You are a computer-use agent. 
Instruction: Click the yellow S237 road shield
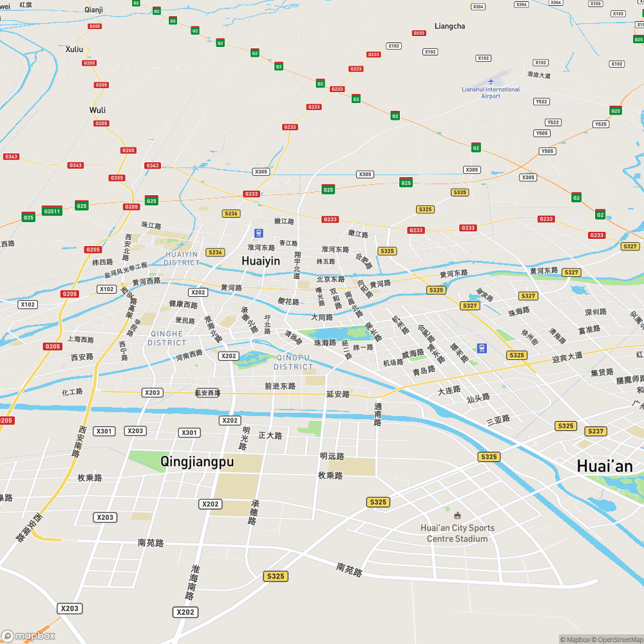pos(595,431)
